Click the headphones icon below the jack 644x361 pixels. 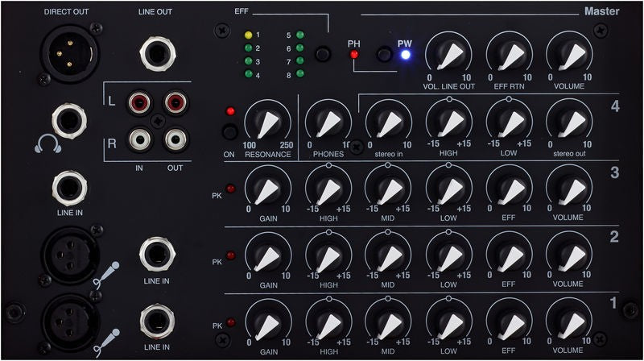coord(48,143)
